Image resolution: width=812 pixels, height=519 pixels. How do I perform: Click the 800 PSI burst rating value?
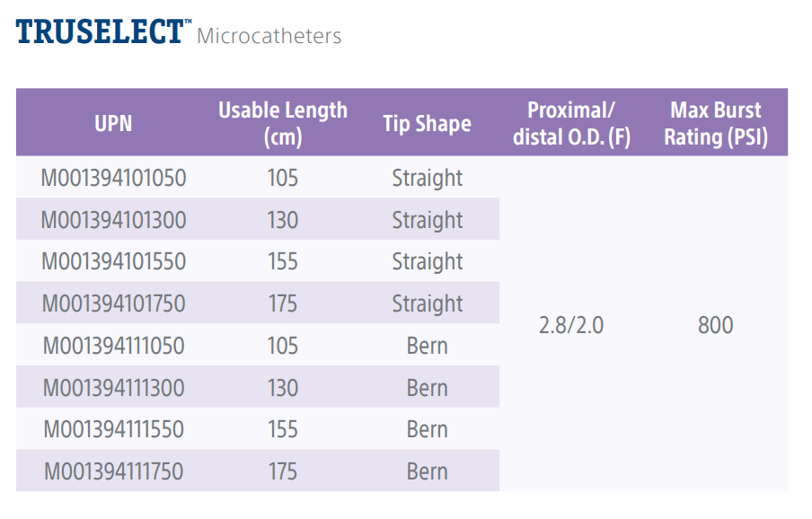point(716,325)
